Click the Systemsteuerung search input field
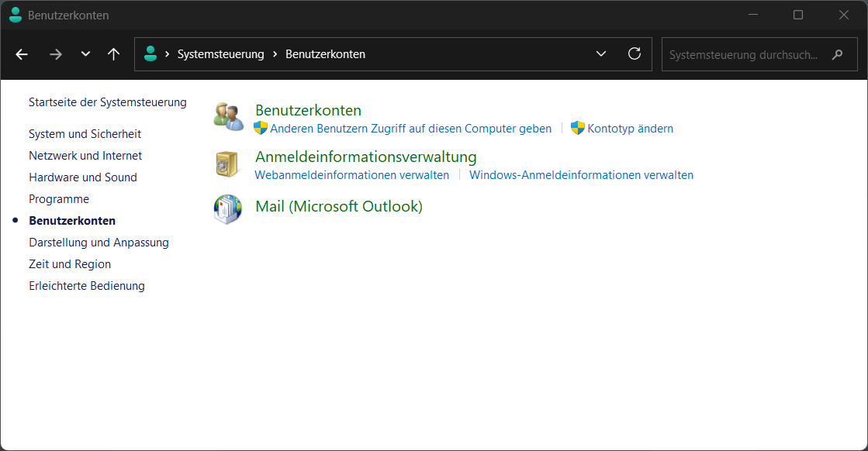This screenshot has width=868, height=451. (743, 55)
